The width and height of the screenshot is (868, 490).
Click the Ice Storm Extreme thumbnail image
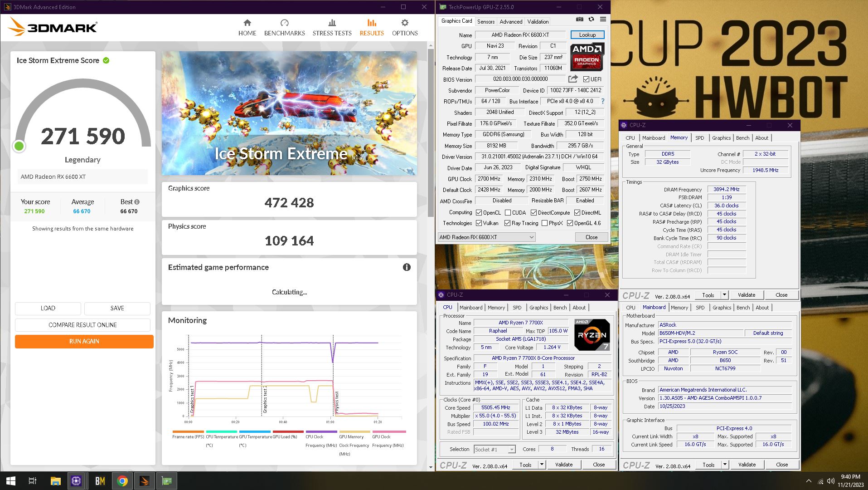click(289, 113)
